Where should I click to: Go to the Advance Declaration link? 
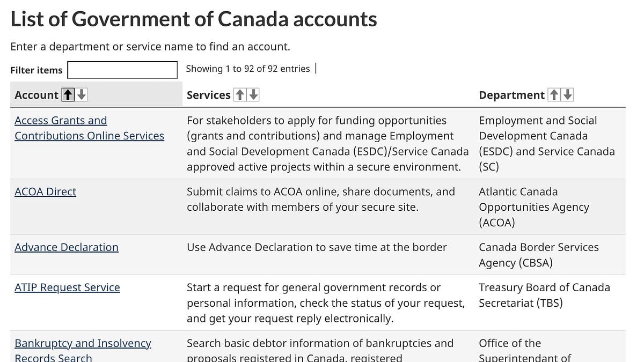point(67,247)
